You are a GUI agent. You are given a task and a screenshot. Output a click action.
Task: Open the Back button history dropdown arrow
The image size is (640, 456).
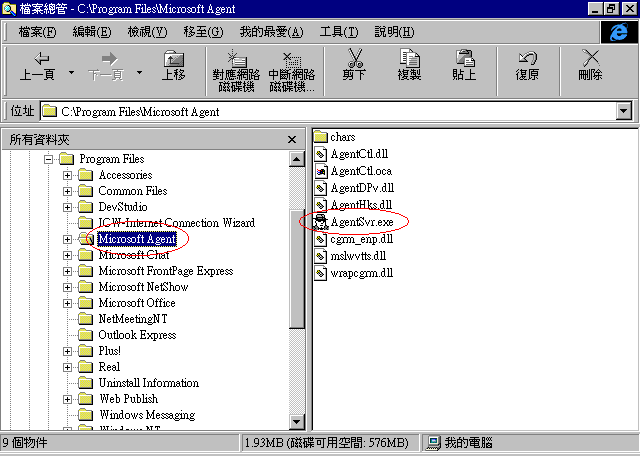coord(72,73)
